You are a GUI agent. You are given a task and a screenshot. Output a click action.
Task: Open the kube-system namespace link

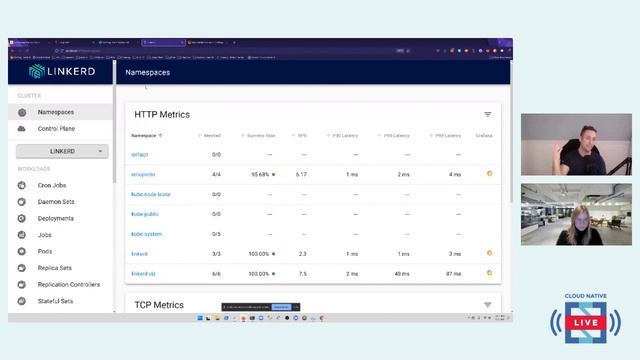point(147,234)
